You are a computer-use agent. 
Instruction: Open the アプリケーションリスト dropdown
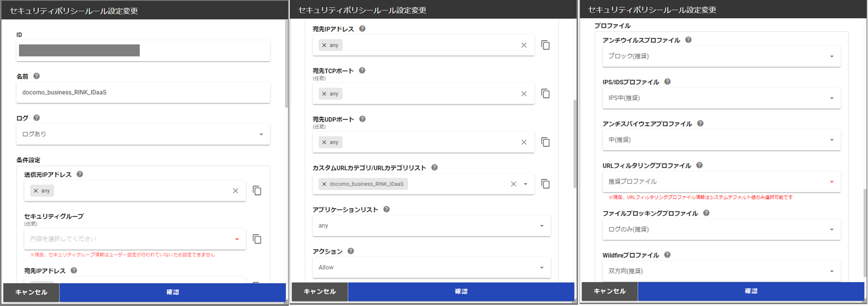pos(432,225)
